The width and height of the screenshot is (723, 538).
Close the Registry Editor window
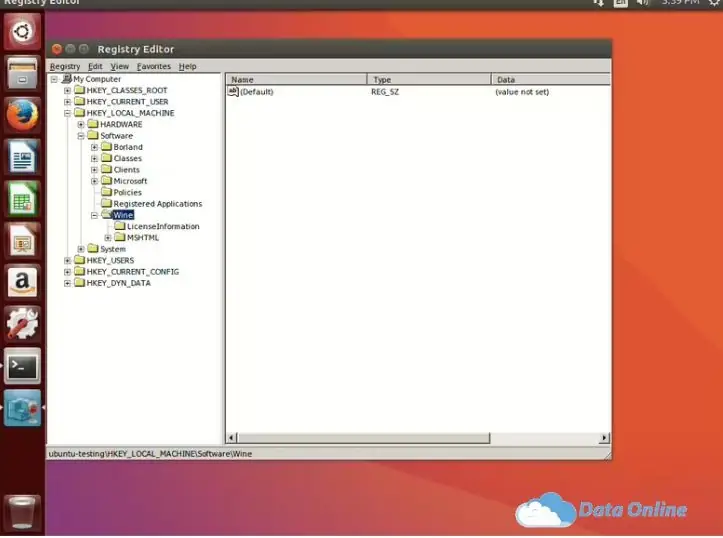point(57,49)
